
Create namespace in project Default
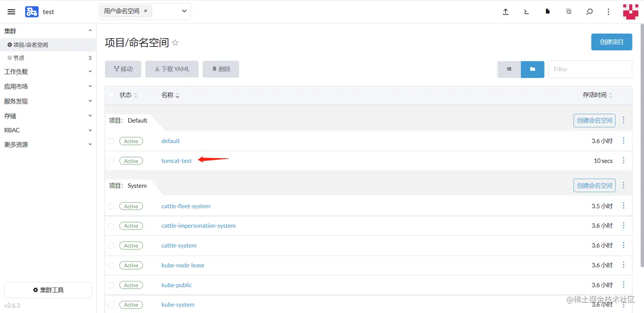tap(595, 120)
